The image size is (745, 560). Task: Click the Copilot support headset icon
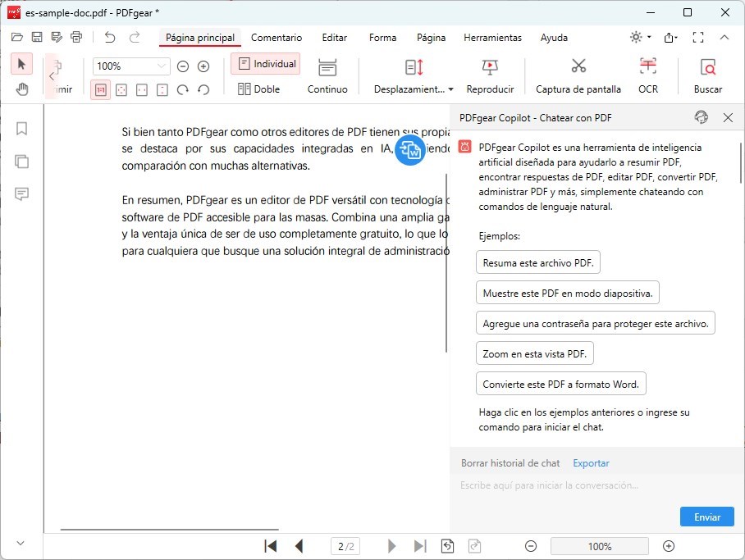(x=701, y=117)
